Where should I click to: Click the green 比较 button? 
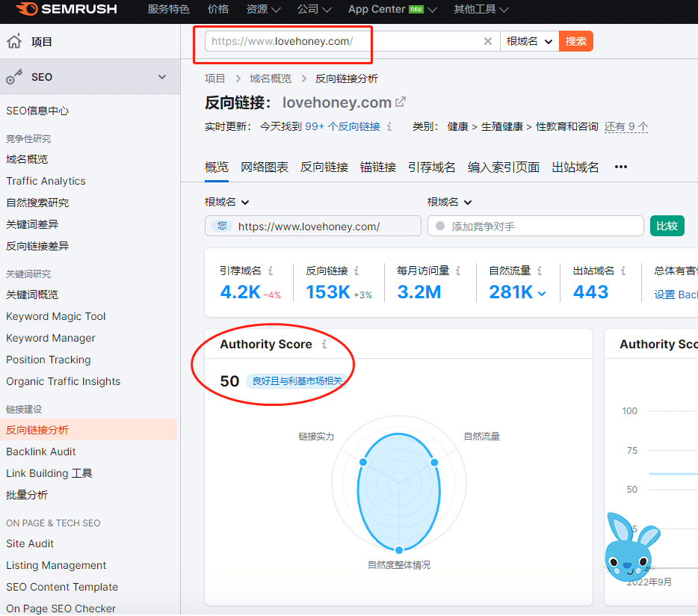(x=667, y=226)
